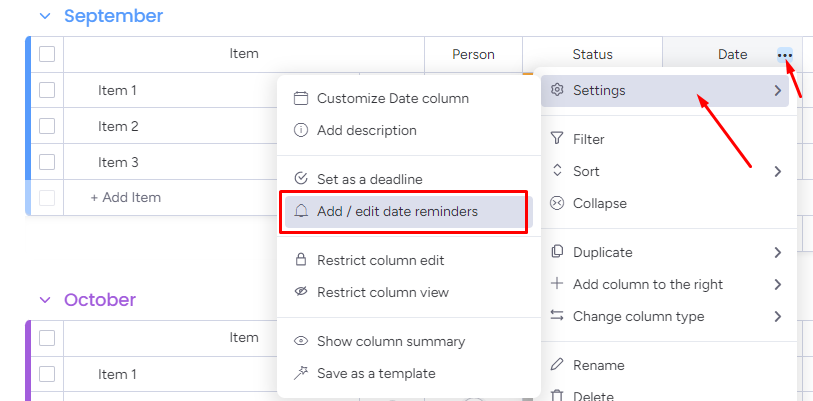The height and width of the screenshot is (401, 813).
Task: Click the Filter funnel icon
Action: (557, 139)
